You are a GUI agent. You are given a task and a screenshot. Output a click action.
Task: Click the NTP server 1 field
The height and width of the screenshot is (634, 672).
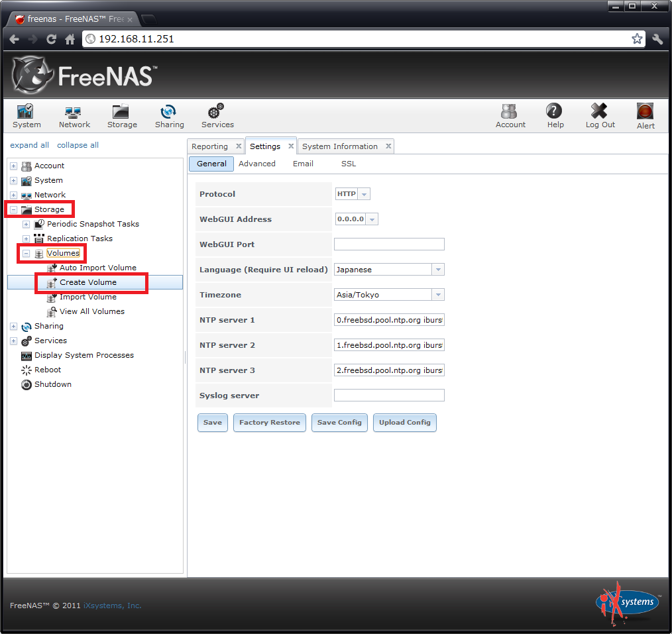389,320
